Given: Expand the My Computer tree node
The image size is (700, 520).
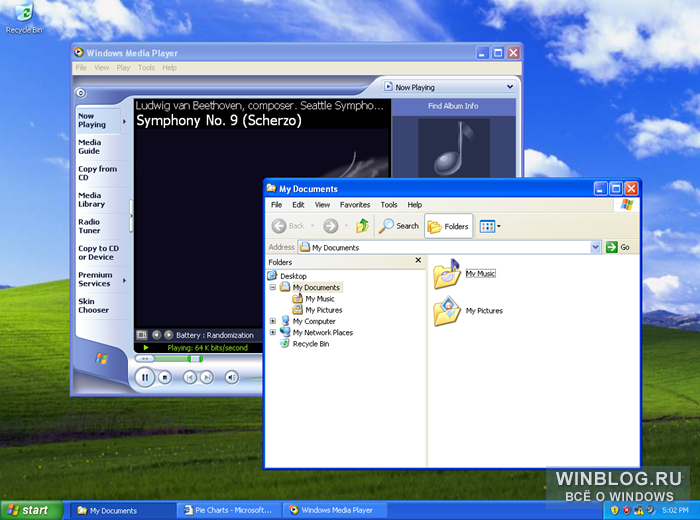Looking at the screenshot, I should tap(273, 321).
